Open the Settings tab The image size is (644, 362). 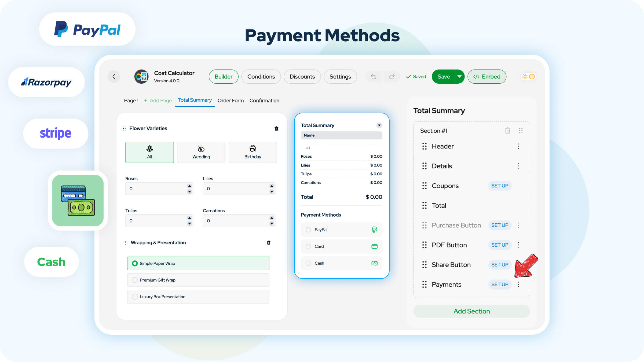point(340,77)
